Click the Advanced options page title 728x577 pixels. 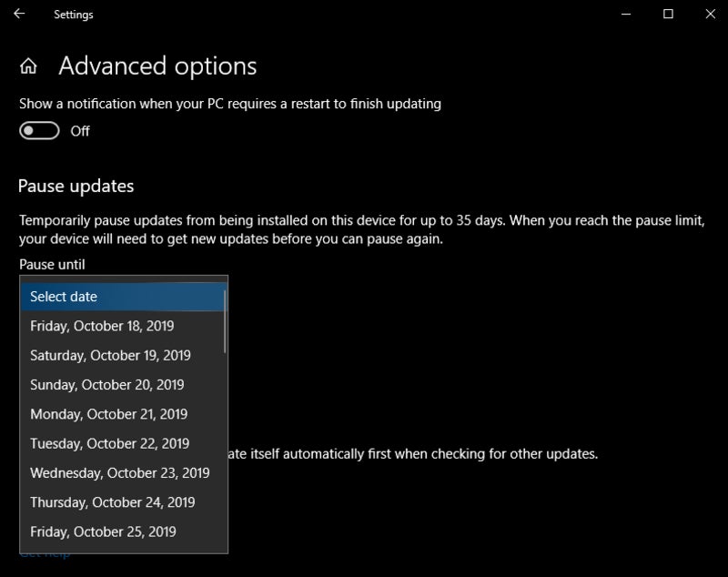point(157,66)
